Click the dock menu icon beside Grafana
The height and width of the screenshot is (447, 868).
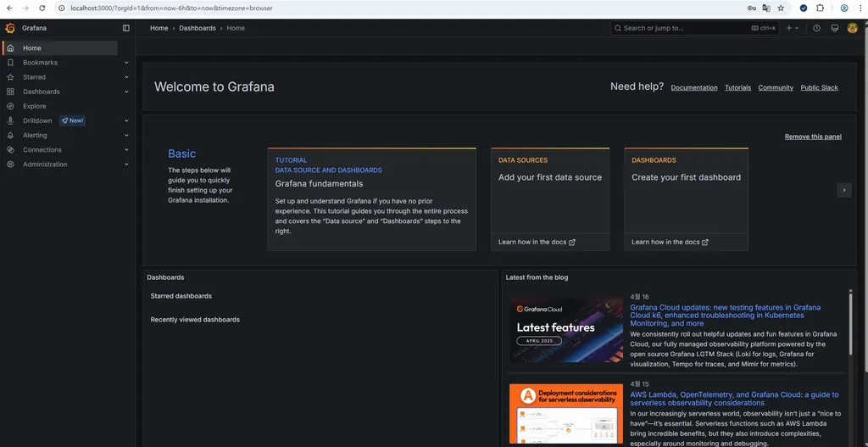point(126,28)
